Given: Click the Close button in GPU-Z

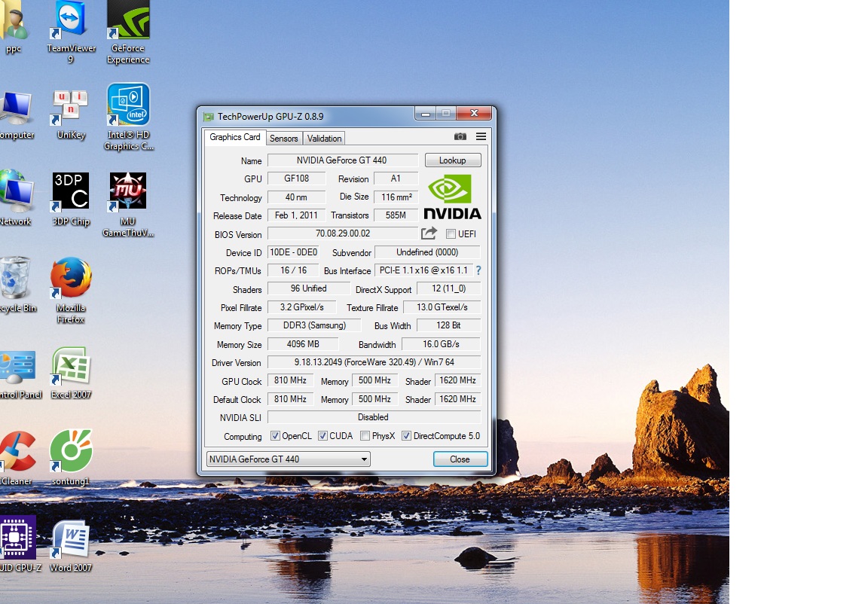Looking at the screenshot, I should [460, 459].
